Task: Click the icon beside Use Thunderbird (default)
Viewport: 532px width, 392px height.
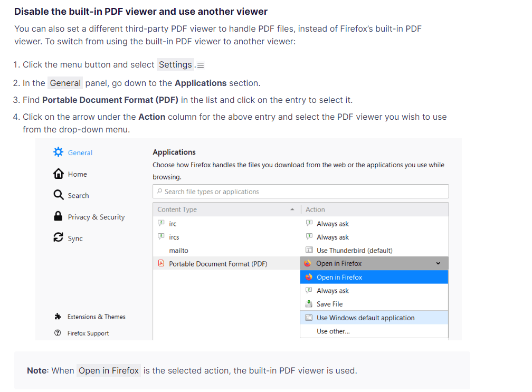Action: coord(309,250)
